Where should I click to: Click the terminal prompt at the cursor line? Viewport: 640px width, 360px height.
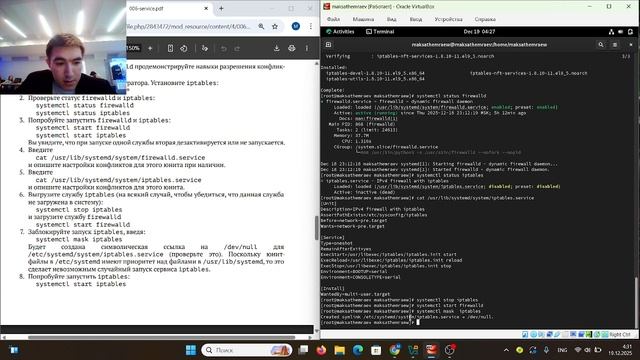[369, 322]
